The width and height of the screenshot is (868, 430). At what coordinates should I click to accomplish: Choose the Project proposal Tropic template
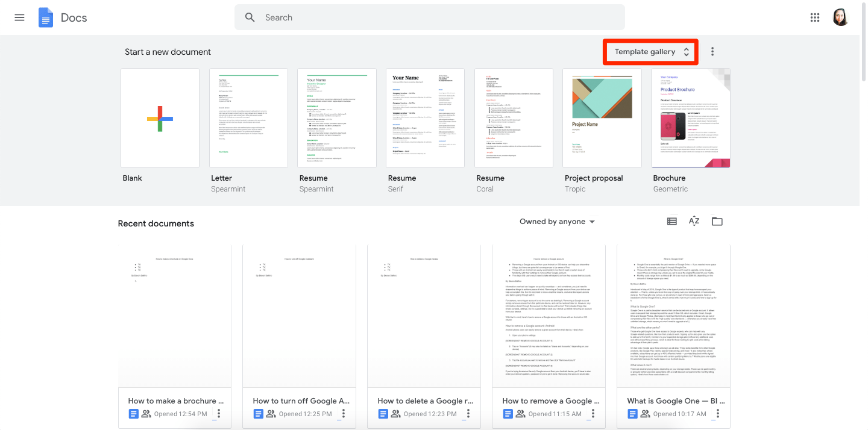[602, 118]
